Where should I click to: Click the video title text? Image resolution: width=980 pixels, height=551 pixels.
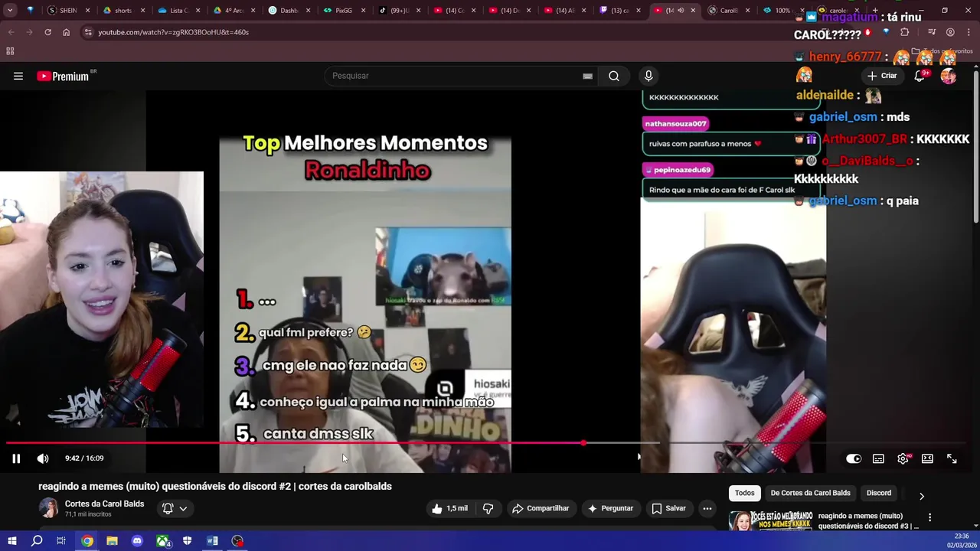point(215,486)
